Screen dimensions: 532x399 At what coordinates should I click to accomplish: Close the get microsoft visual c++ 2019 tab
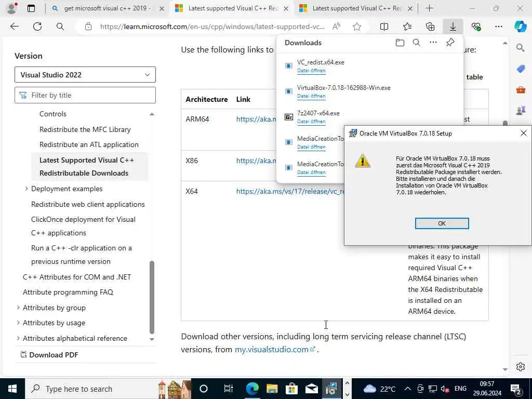[162, 8]
